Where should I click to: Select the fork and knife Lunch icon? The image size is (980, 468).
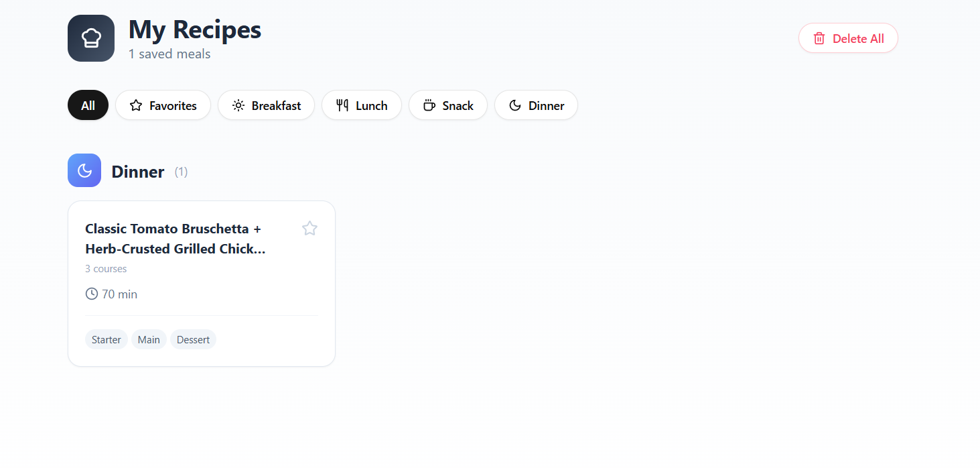[x=342, y=105]
